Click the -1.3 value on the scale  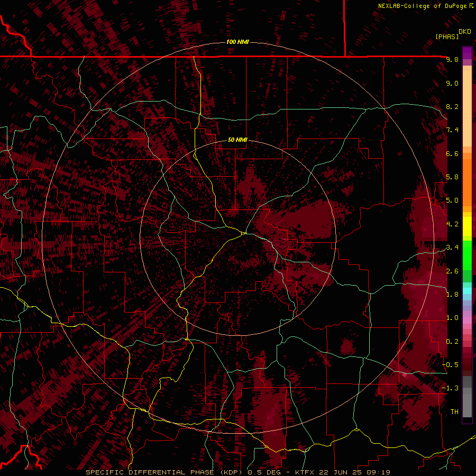point(450,388)
